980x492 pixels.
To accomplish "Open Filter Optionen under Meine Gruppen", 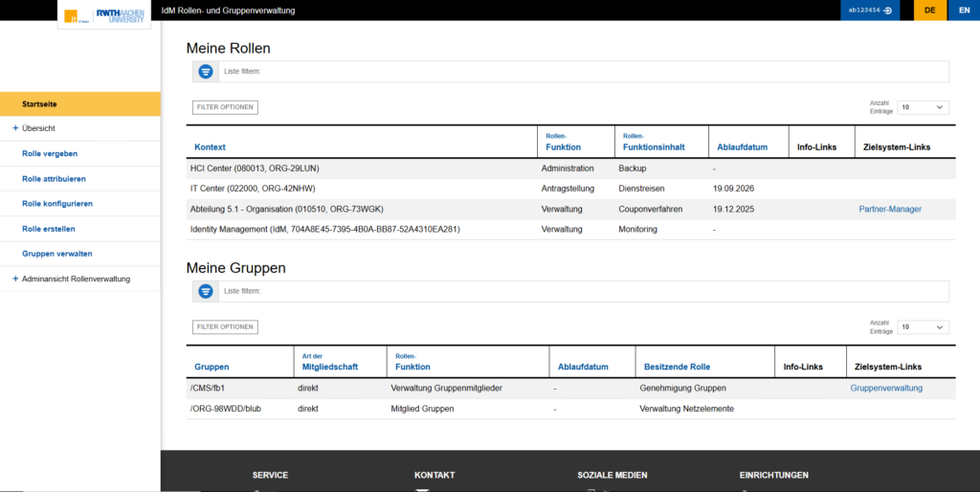I will point(225,327).
